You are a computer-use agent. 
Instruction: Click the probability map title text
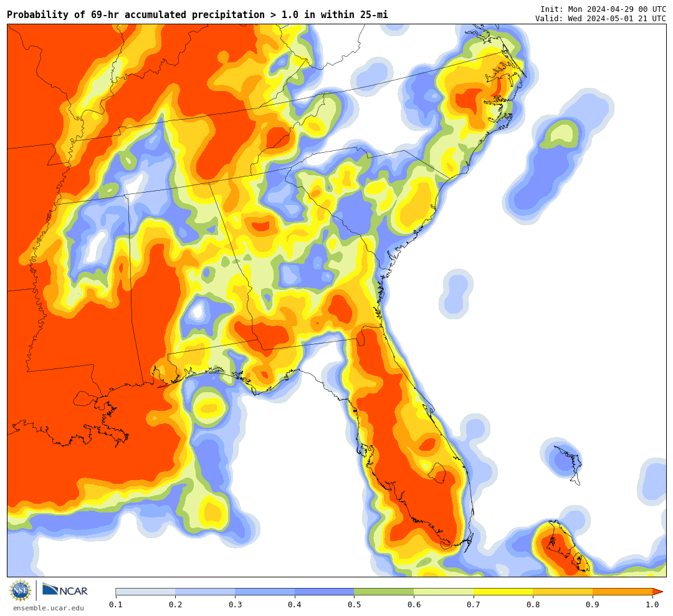(198, 14)
